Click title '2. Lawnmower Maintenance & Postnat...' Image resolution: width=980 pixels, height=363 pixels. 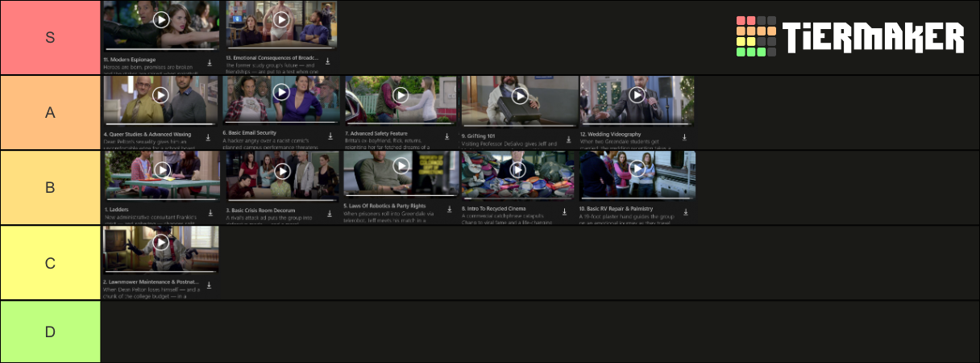151,282
